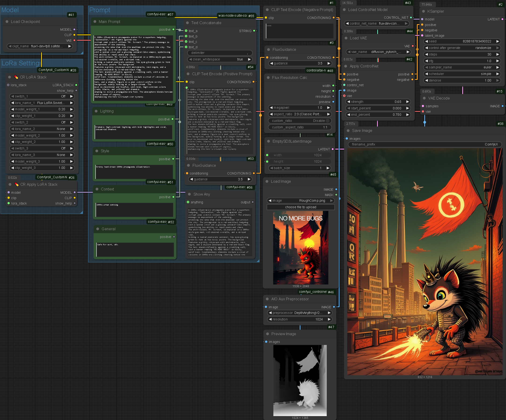
Task: Collapse the Load Image node dot
Action: [x=267, y=182]
